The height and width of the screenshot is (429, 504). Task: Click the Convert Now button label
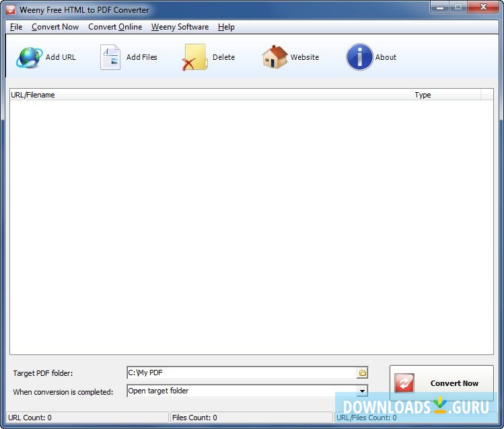454,383
